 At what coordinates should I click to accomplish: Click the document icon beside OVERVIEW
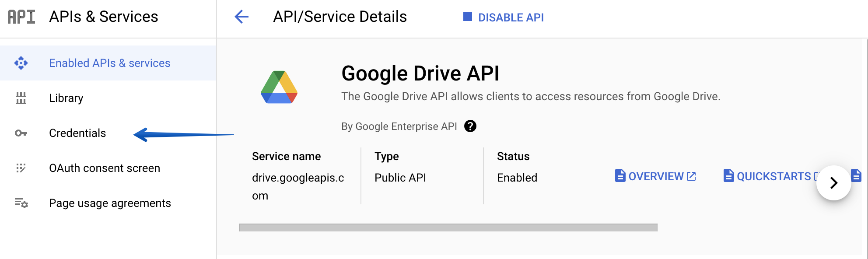(620, 175)
